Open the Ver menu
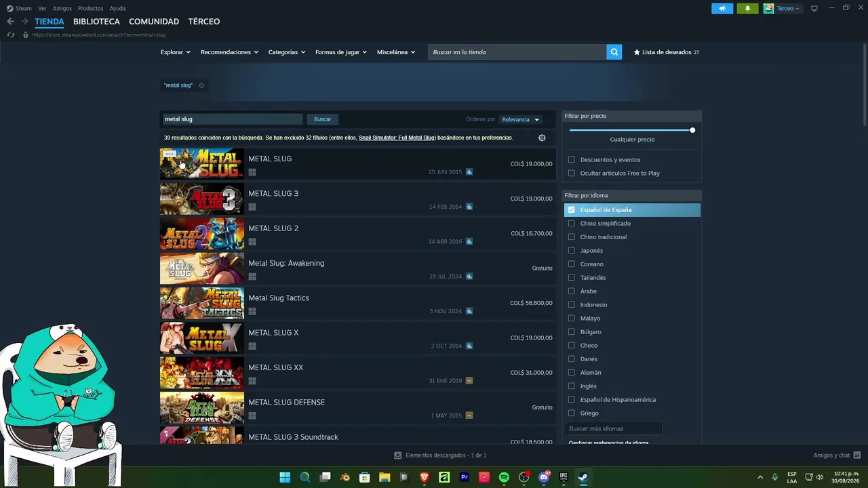Screen dimensions: 868x488 tap(43, 8)
